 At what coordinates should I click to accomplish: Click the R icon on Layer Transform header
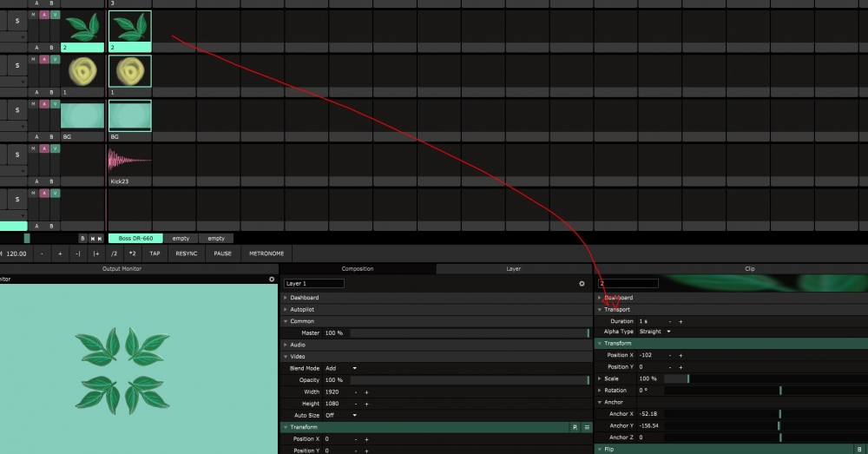coord(575,427)
